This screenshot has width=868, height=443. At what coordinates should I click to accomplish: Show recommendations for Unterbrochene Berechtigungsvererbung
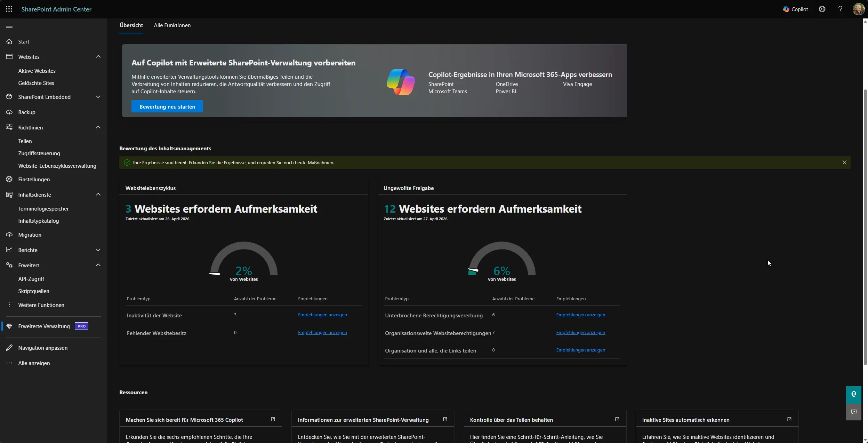(580, 315)
